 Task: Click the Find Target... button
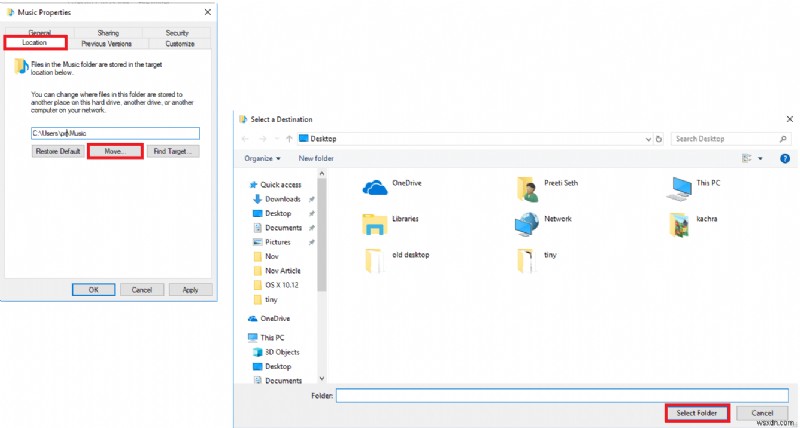[x=173, y=152]
